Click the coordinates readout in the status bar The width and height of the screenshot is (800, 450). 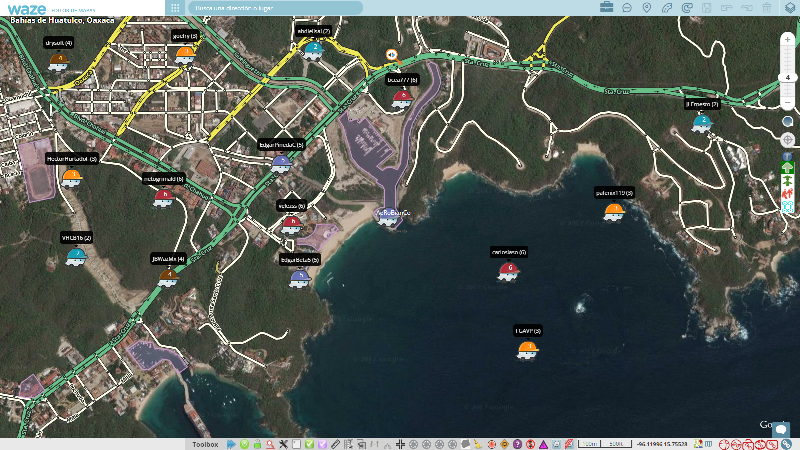click(662, 444)
